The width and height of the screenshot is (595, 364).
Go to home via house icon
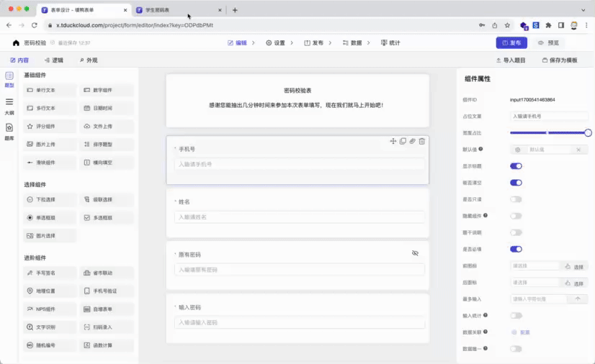[16, 42]
